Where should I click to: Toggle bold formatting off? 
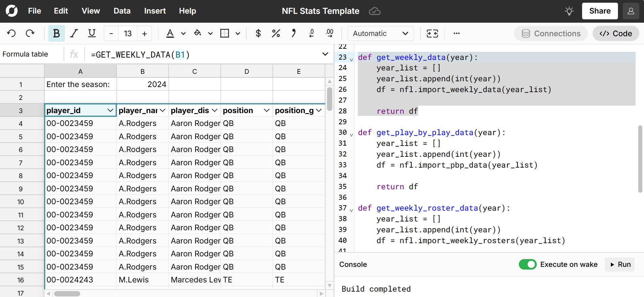coord(56,33)
